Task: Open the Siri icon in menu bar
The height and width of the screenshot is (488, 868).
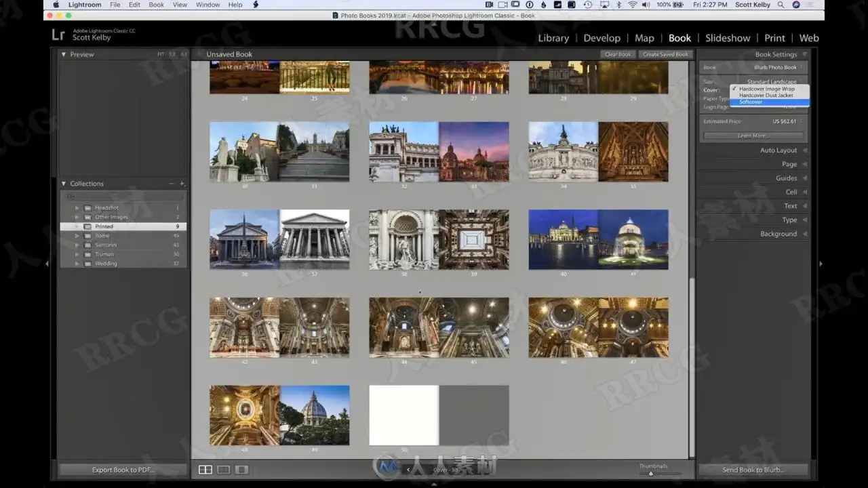Action: point(795,5)
